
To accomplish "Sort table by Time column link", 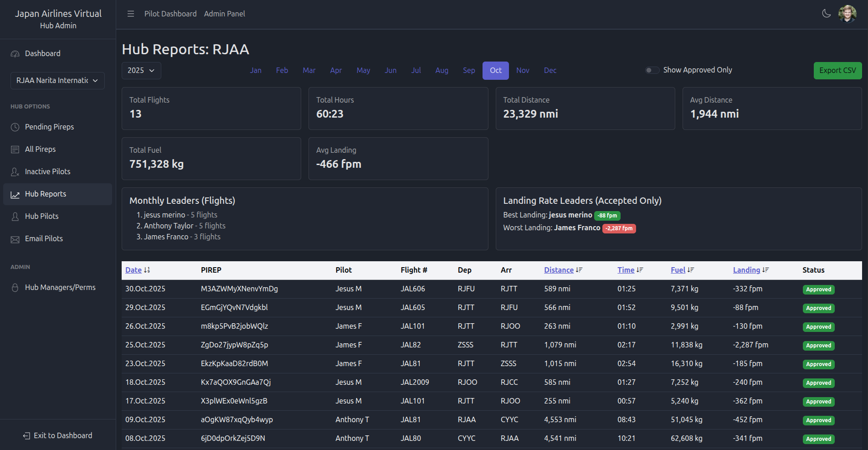I will (626, 270).
